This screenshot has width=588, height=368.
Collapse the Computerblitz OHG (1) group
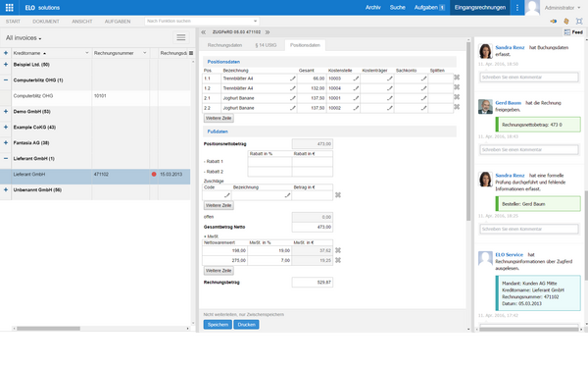[x=6, y=80]
